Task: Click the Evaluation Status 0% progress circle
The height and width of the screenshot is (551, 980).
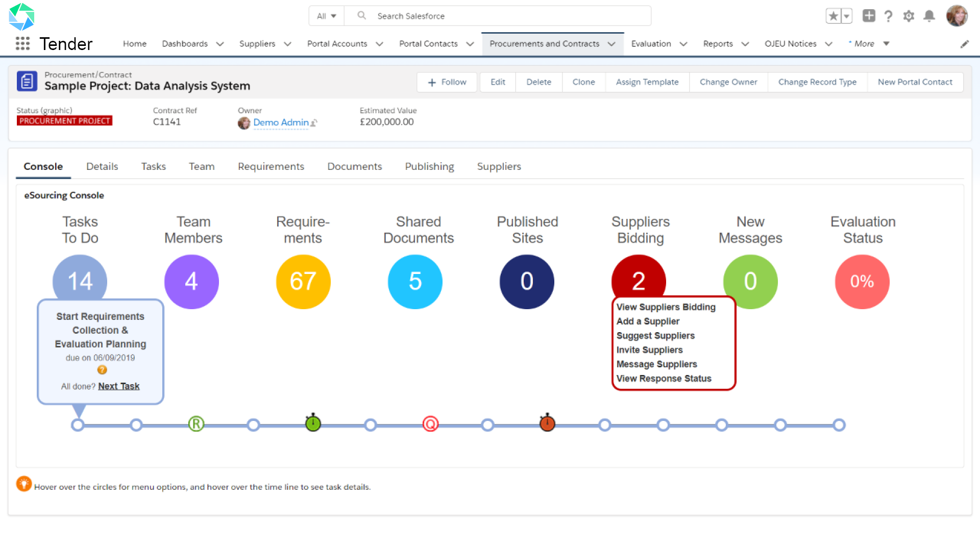Action: [x=862, y=282]
